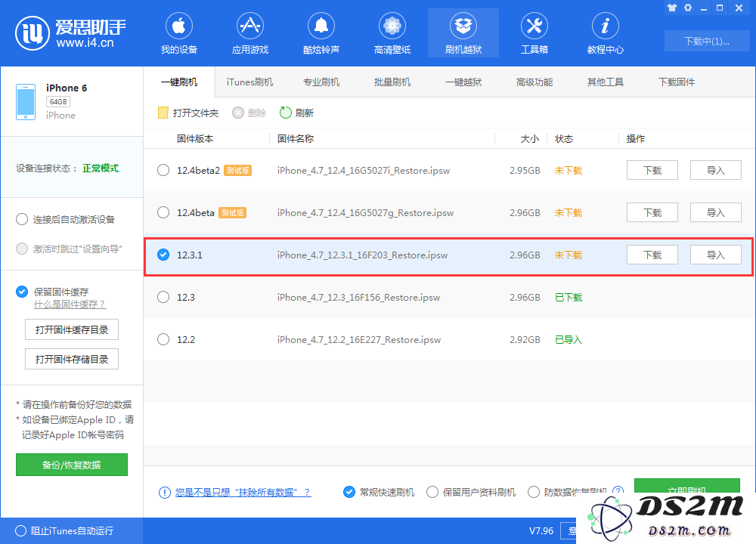Toggle 保留固件缓存 checkbox
The height and width of the screenshot is (544, 756).
click(22, 292)
